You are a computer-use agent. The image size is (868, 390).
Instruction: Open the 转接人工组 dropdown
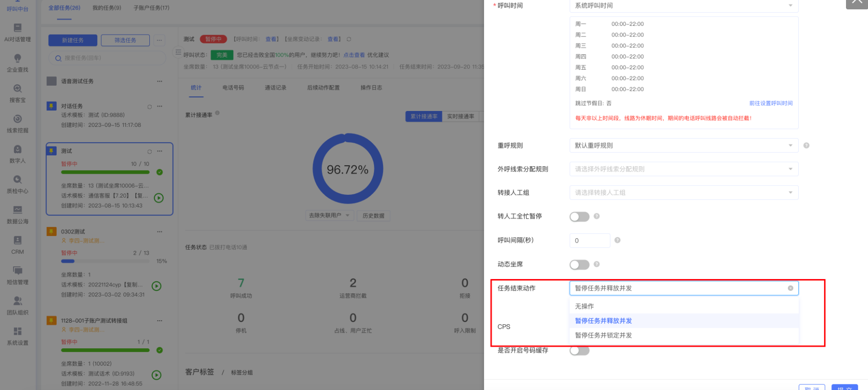pos(684,192)
